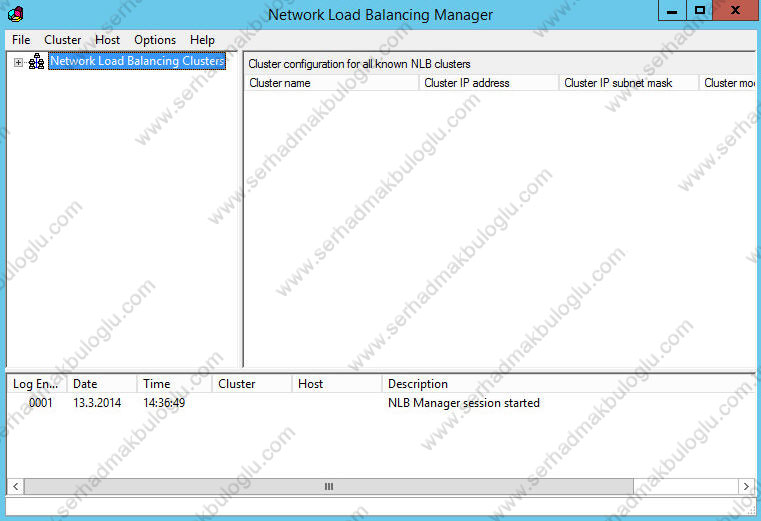Click 'Cluster configuration for all known NLB clusters' heading
This screenshot has width=761, height=521.
[359, 64]
